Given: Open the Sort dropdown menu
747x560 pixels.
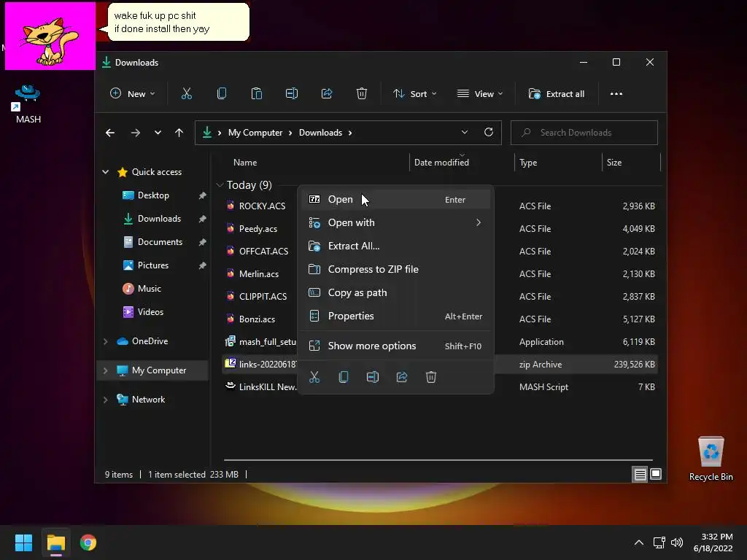Looking at the screenshot, I should [x=414, y=94].
